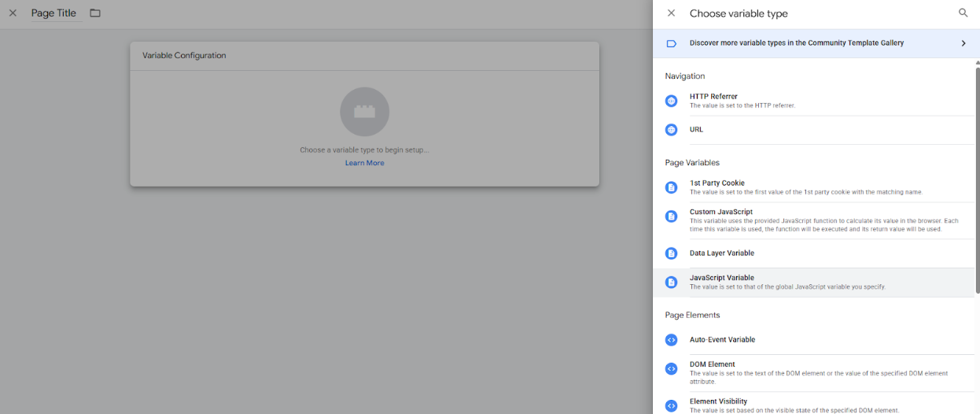The height and width of the screenshot is (414, 980).
Task: Choose the 1st Party Cookie option
Action: [x=717, y=183]
